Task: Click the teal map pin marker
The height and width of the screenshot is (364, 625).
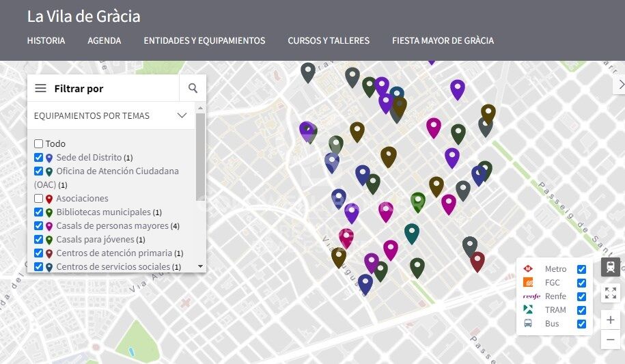Action: pyautogui.click(x=411, y=232)
